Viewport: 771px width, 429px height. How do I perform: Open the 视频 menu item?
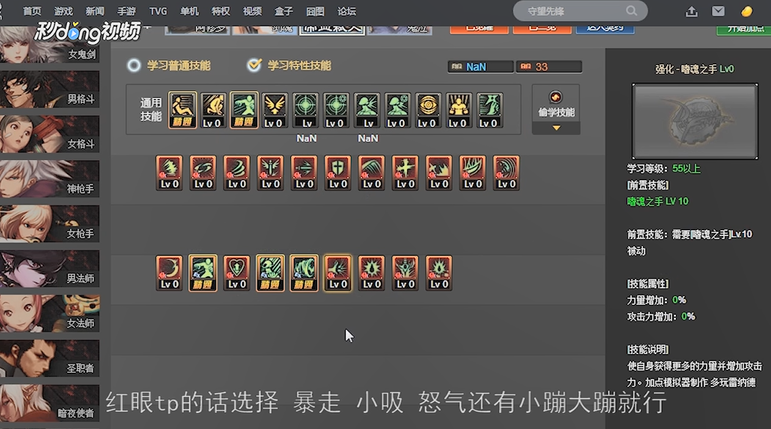(x=252, y=11)
